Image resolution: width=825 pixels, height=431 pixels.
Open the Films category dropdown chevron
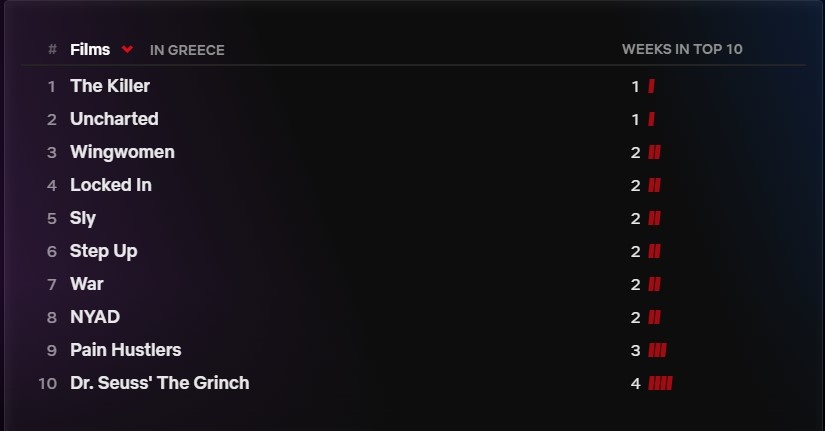[x=127, y=49]
